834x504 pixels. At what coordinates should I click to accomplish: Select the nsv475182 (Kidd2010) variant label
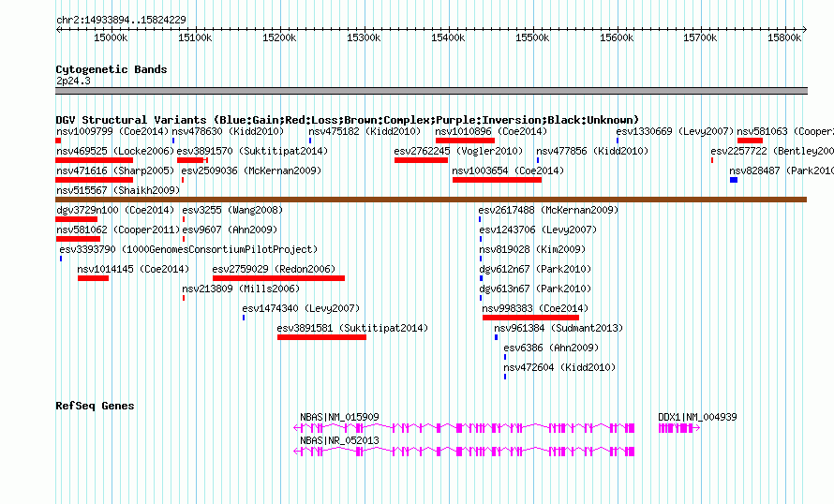tap(365, 131)
